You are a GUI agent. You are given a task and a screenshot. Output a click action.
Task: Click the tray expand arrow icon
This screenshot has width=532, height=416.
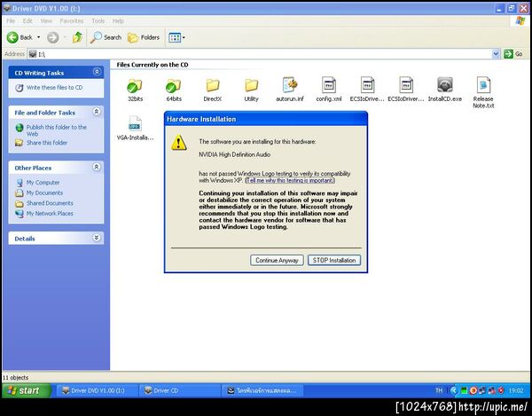coord(454,390)
